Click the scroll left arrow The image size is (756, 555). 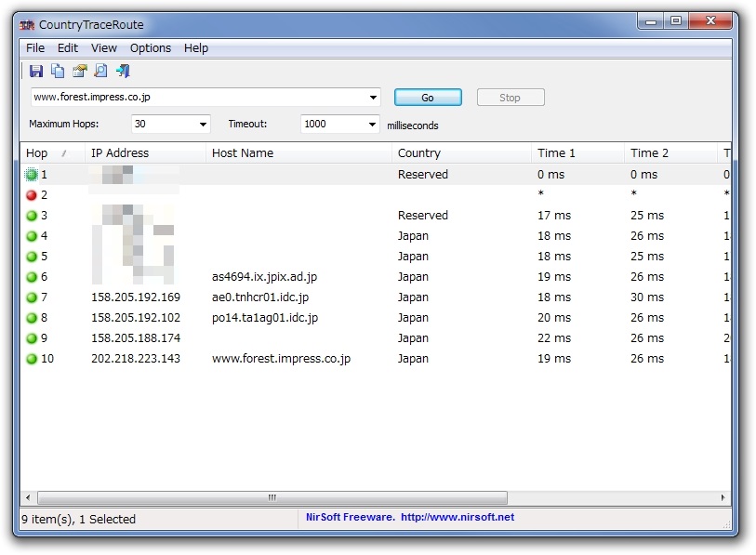coord(28,497)
